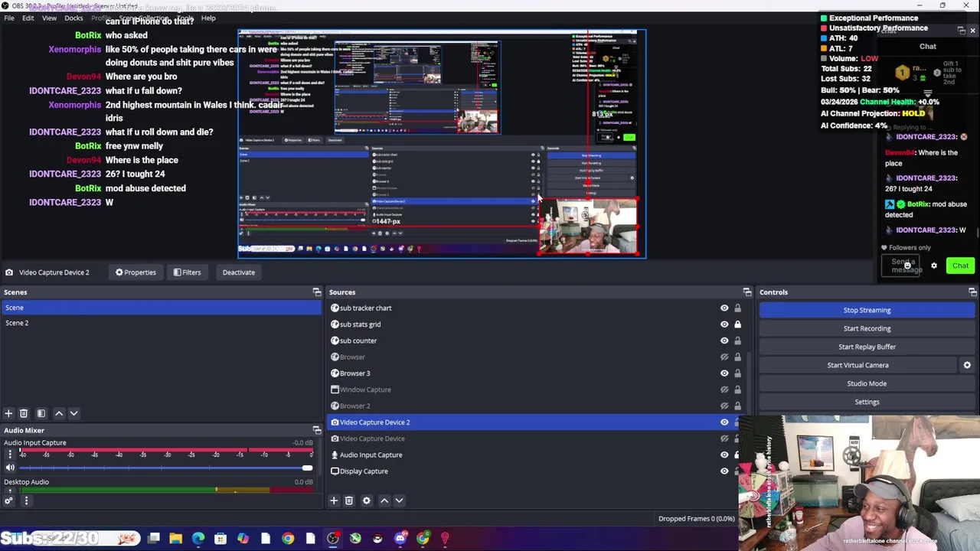The height and width of the screenshot is (551, 980).
Task: Start the Replay Buffer
Action: point(867,347)
